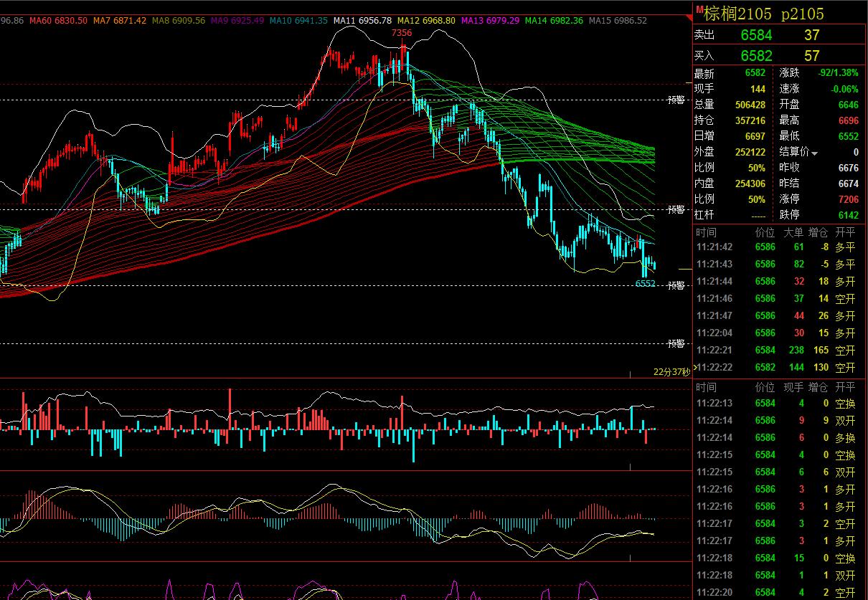Viewport: 868px width, 600px height.
Task: Click the 7356 high price label on chart
Action: [x=402, y=33]
